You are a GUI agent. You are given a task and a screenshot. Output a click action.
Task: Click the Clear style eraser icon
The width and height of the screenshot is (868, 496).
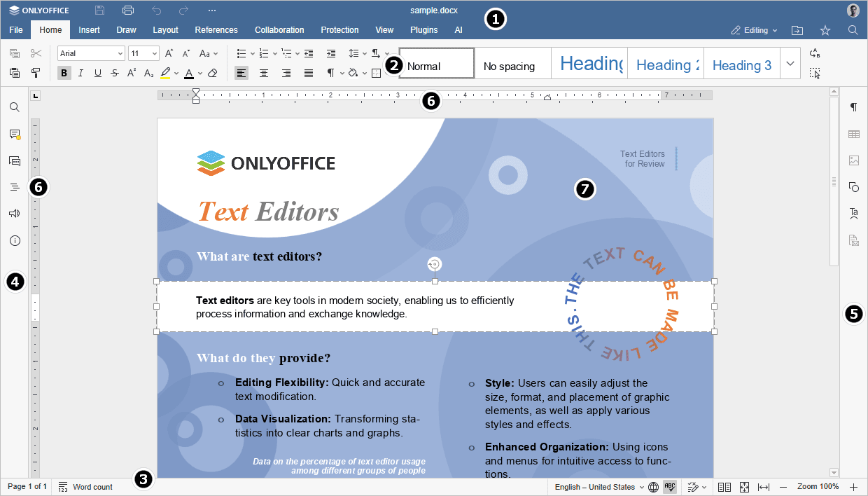213,73
